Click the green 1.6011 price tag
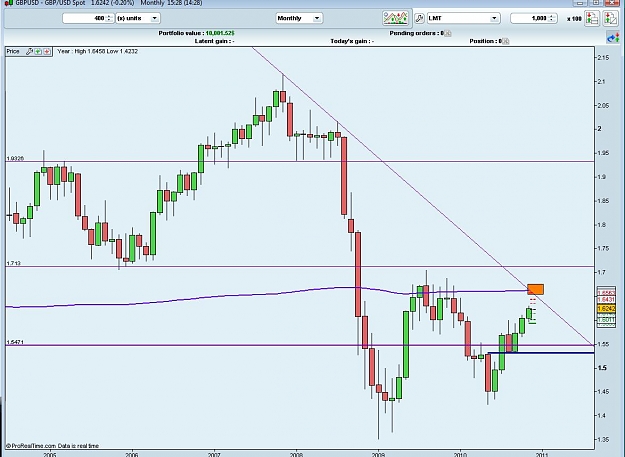625x457 pixels. click(x=606, y=320)
